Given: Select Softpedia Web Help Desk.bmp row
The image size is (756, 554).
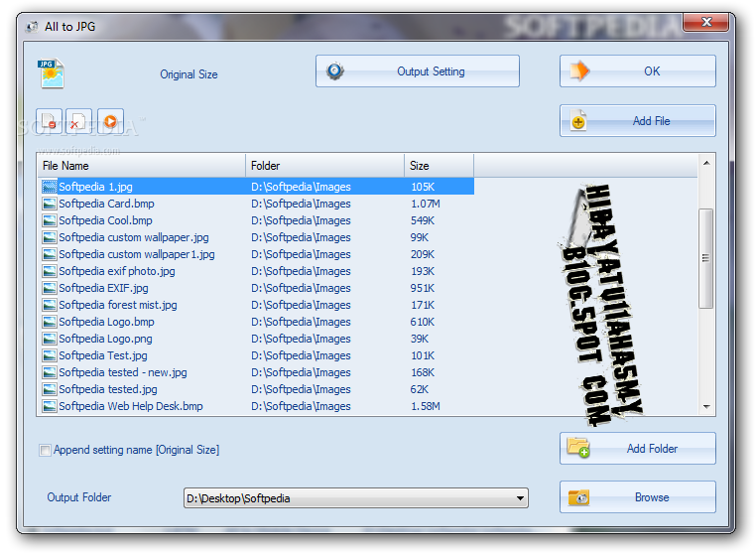Looking at the screenshot, I should 256,406.
